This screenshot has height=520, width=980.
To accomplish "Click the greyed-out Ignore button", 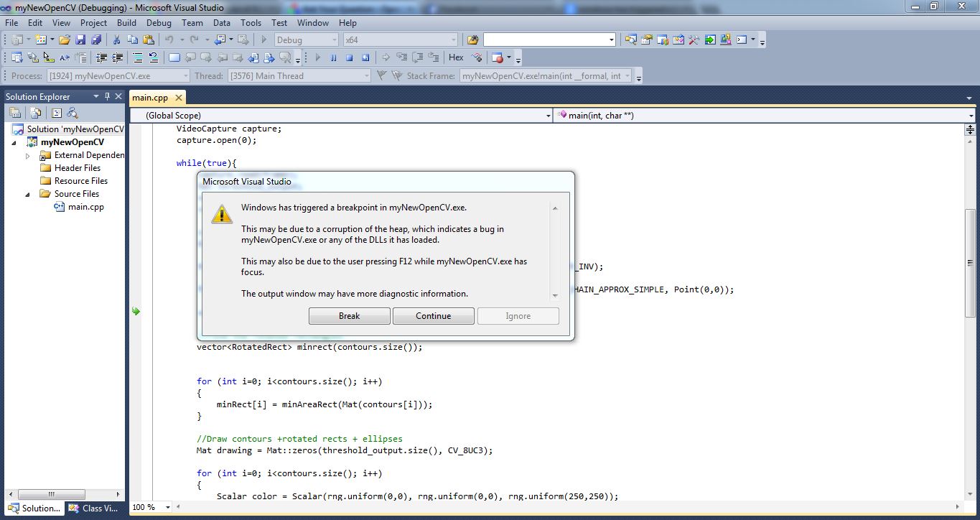I will pyautogui.click(x=518, y=316).
